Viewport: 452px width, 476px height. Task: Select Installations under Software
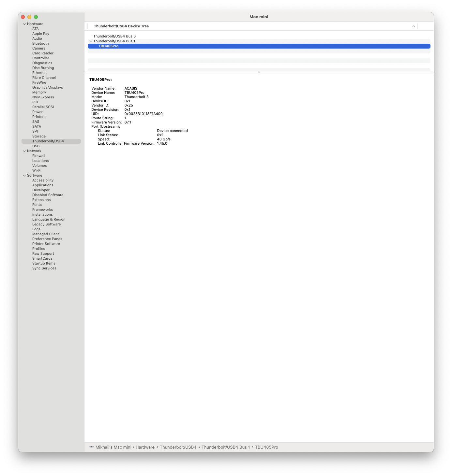[42, 215]
